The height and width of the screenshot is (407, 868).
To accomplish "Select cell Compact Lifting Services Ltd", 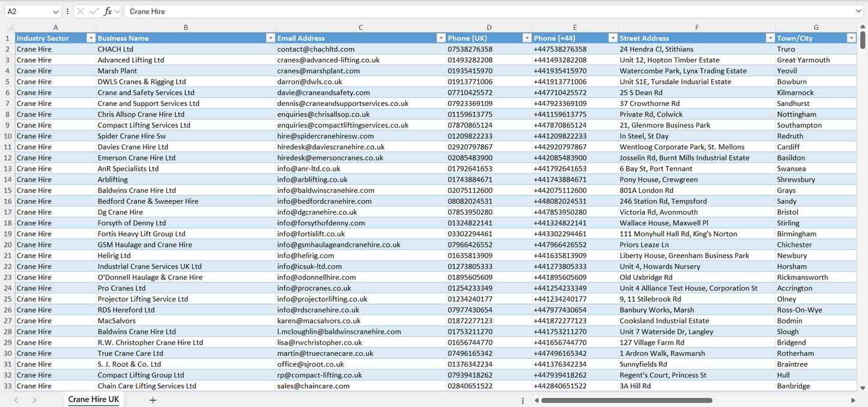I will (x=186, y=125).
